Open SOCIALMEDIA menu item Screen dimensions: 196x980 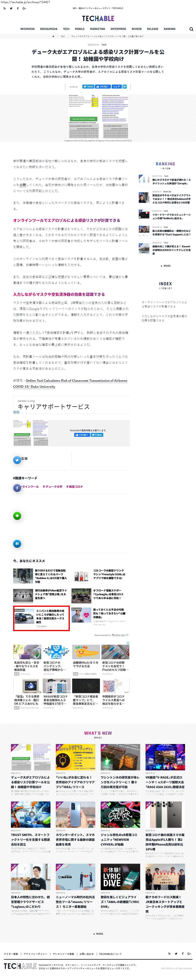[49, 29]
